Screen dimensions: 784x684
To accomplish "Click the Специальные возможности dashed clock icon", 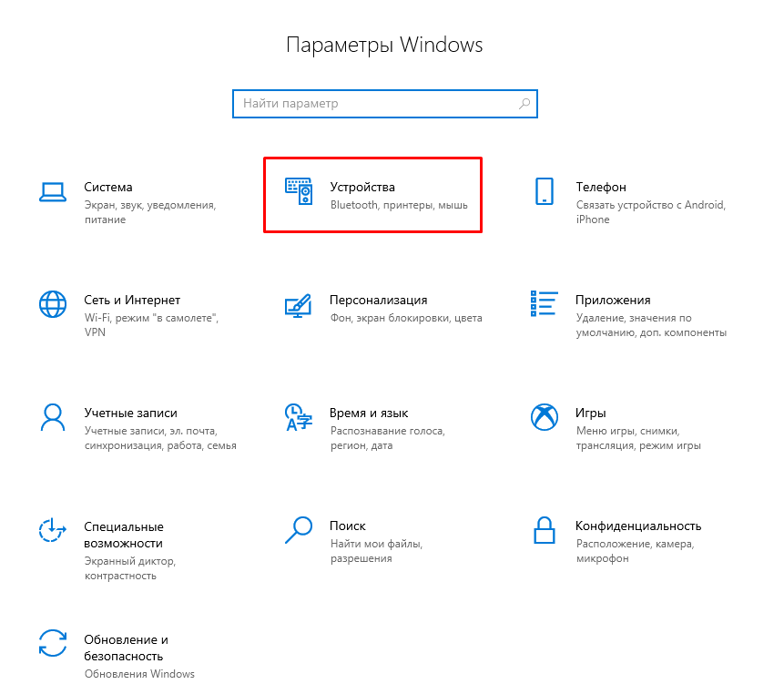I will coord(53,530).
